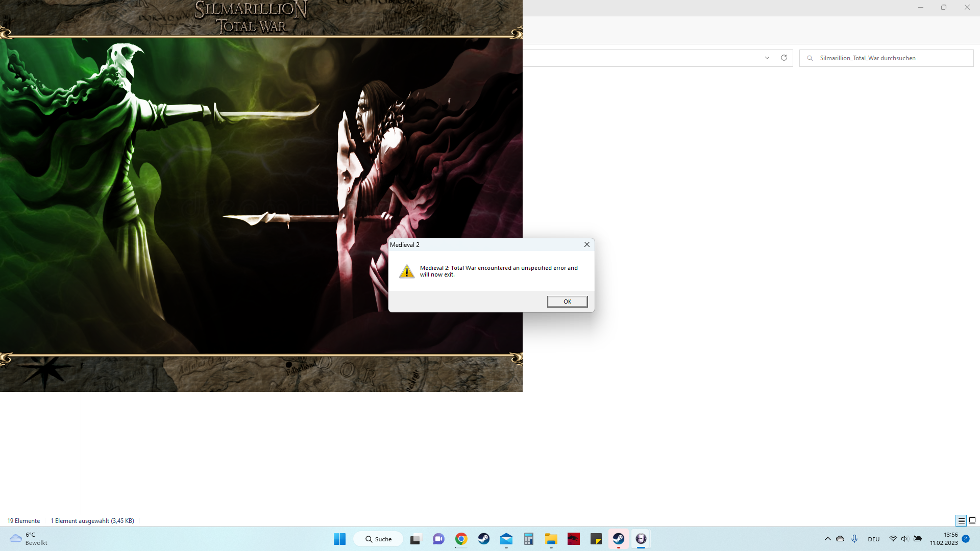The width and height of the screenshot is (980, 551).
Task: Click OK in the Medieval 2 error dialog
Action: [x=567, y=302]
